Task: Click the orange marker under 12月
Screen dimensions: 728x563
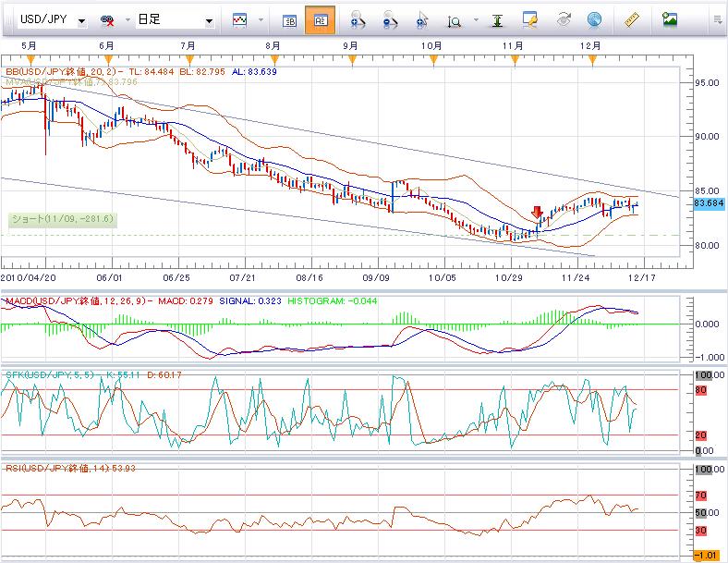Action: 592,59
